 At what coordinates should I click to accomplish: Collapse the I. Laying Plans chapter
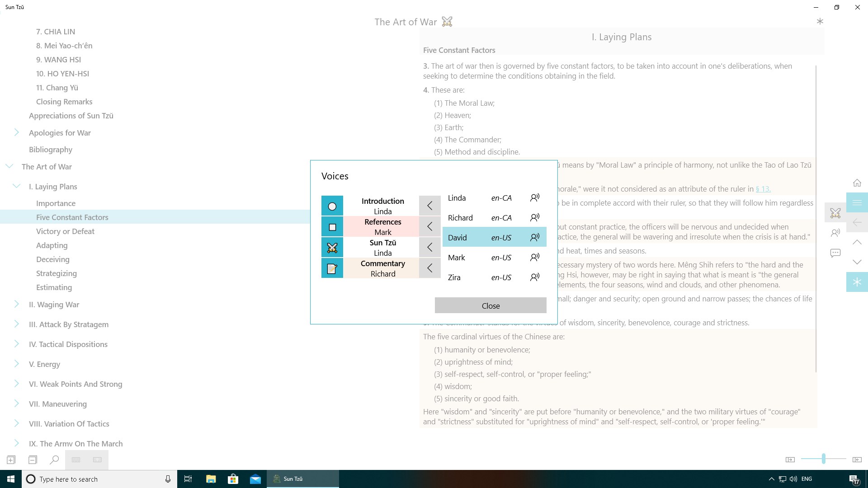click(17, 186)
